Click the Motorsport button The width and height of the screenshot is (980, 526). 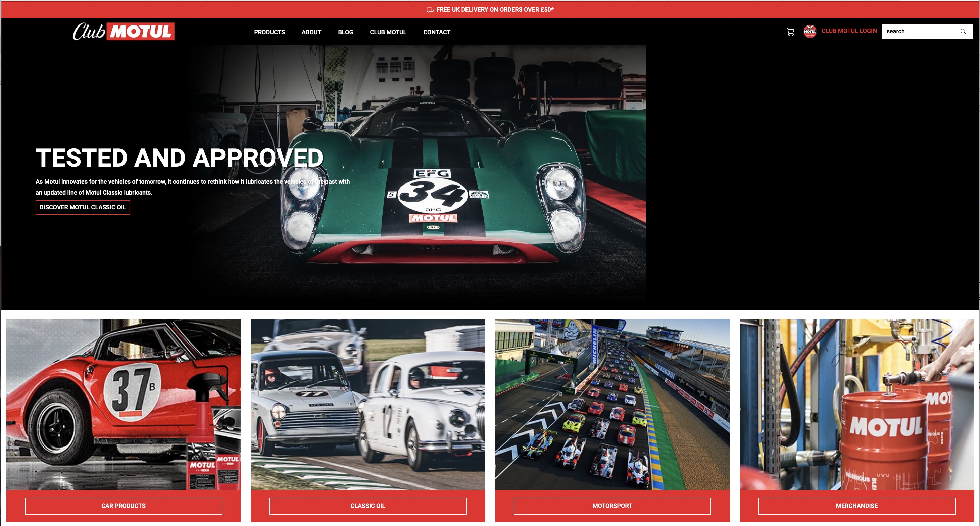click(612, 506)
